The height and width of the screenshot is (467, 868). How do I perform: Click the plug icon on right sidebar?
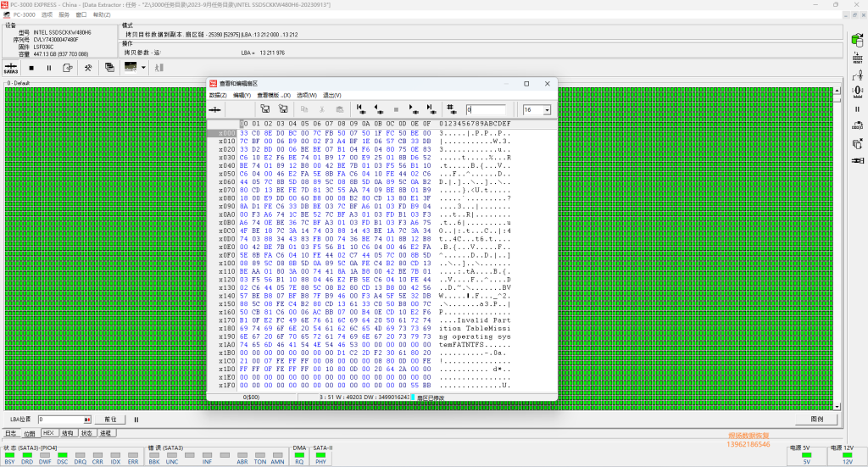click(858, 75)
